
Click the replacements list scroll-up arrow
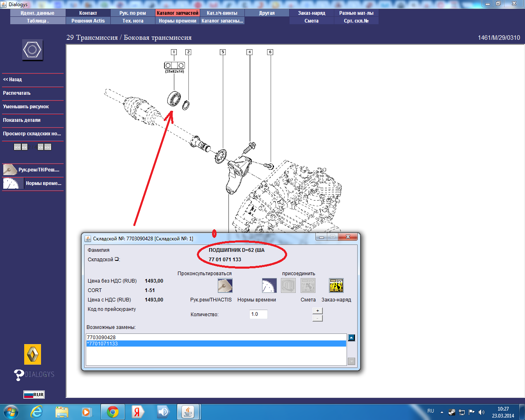click(351, 338)
